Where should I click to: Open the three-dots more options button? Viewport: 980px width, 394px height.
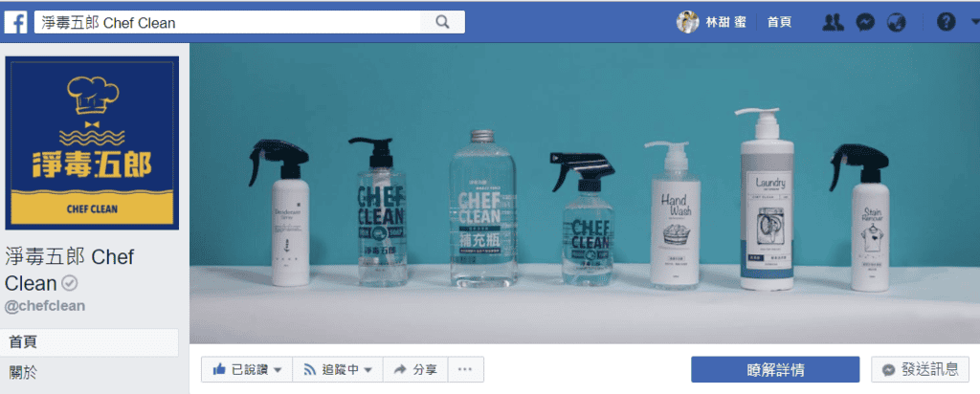pyautogui.click(x=464, y=369)
